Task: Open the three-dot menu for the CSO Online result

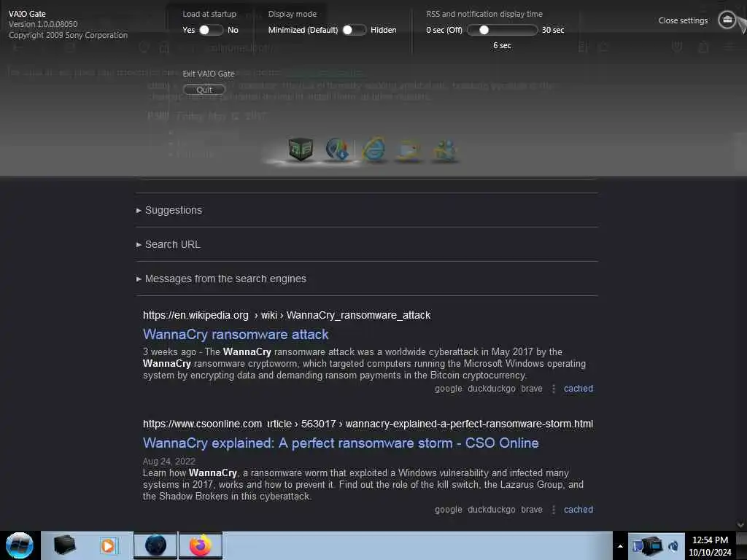Action: [553, 510]
